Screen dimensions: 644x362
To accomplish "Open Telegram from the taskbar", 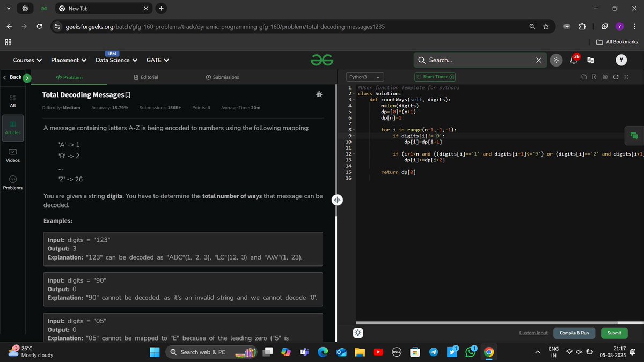I will click(434, 352).
